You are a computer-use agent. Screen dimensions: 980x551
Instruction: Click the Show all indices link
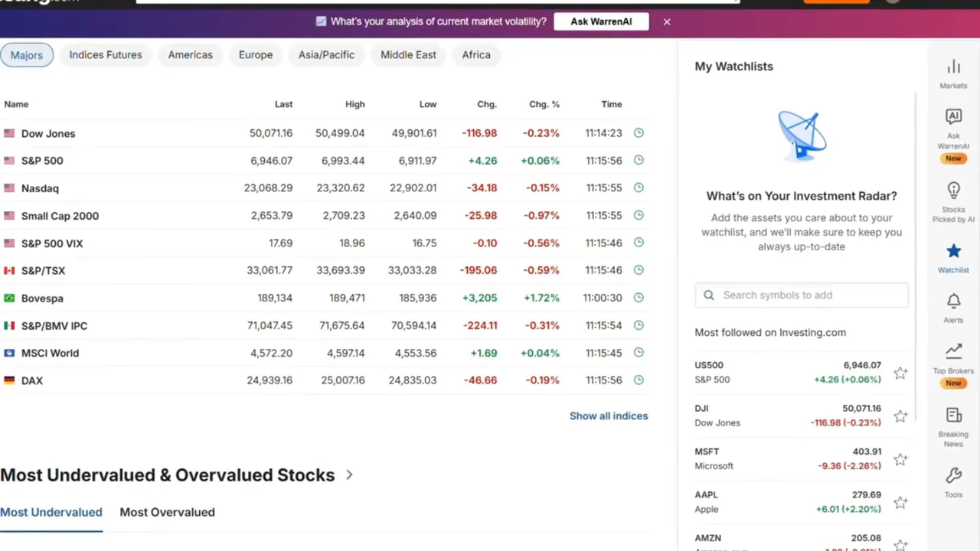(609, 416)
